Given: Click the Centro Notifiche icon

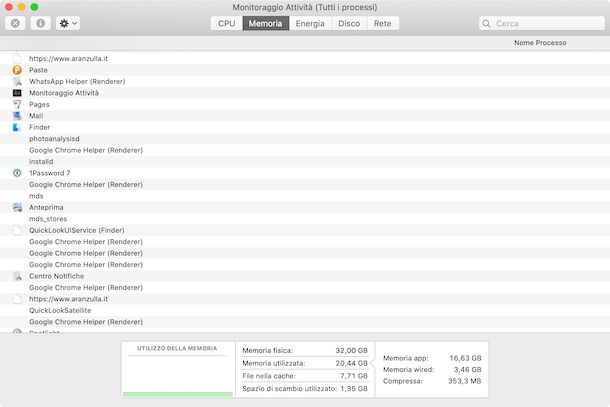Looking at the screenshot, I should [17, 276].
